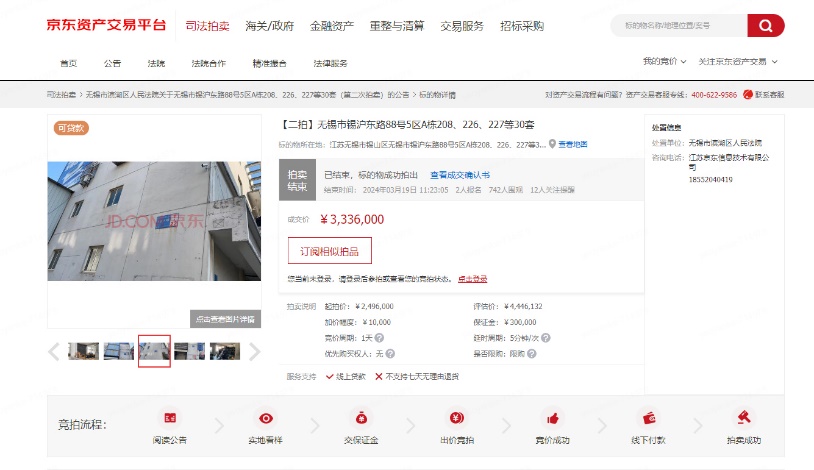Open 法院 in the sub navigation
The height and width of the screenshot is (470, 814).
pos(156,63)
